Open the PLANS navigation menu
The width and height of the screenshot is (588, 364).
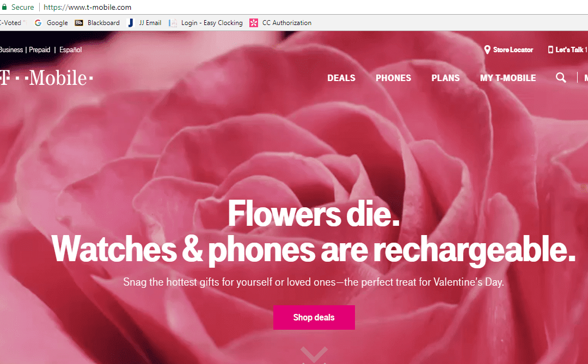(445, 78)
